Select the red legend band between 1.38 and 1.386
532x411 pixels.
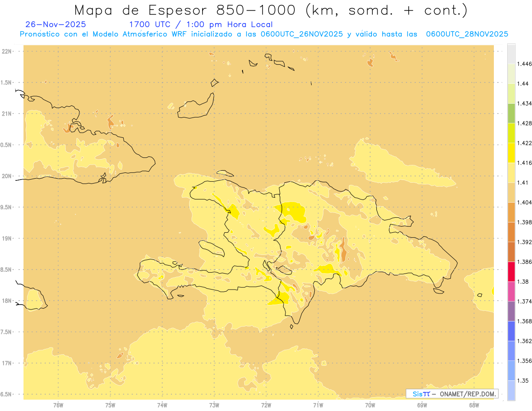pyautogui.click(x=511, y=271)
